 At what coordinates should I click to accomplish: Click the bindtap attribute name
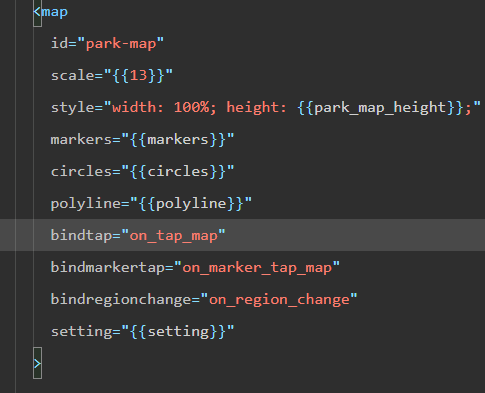(81, 235)
